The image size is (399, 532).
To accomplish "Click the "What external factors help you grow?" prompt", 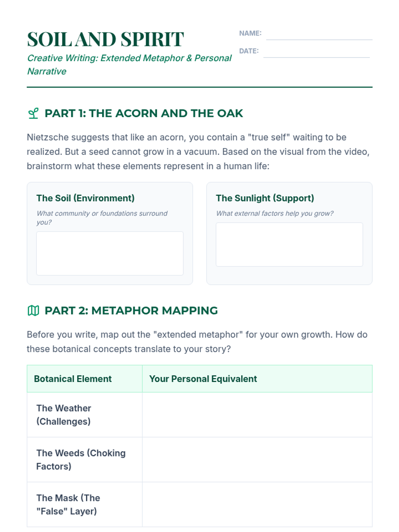I will coord(275,213).
